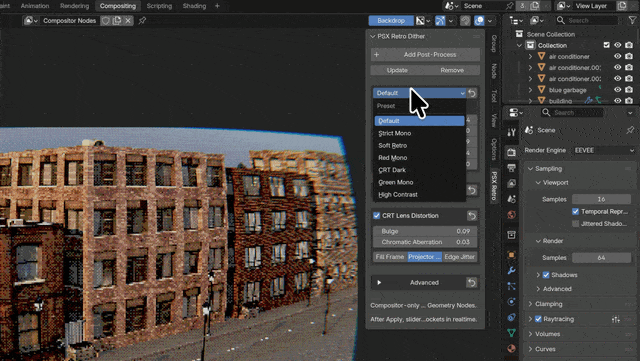Open the Particles properties tab icon

click(511, 286)
